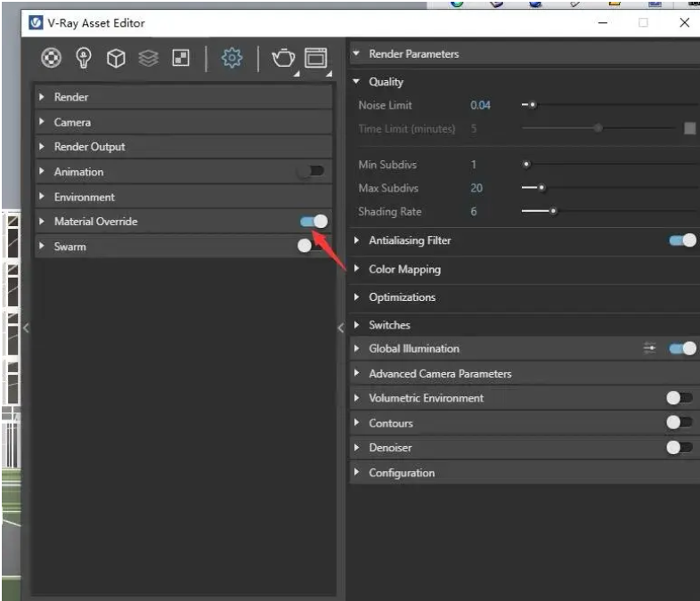The height and width of the screenshot is (601, 700).
Task: Edit the Max Subdivs value 20
Action: pos(476,188)
